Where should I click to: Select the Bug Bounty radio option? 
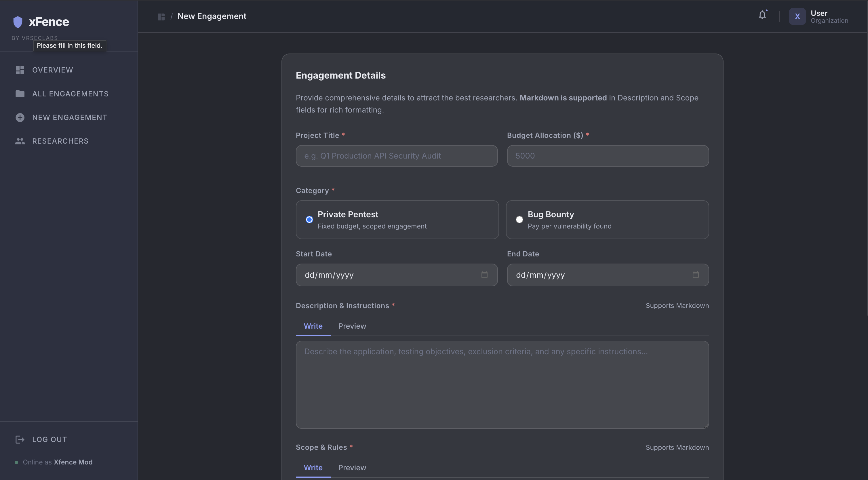(x=519, y=220)
